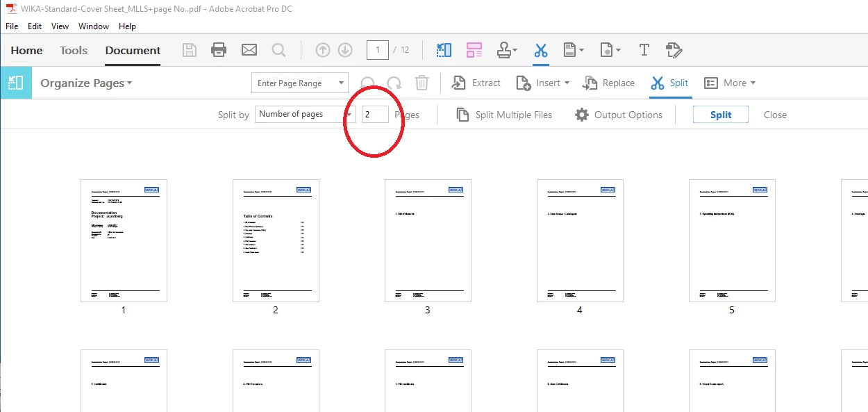Click the Save file icon
868x412 pixels.
coord(189,50)
